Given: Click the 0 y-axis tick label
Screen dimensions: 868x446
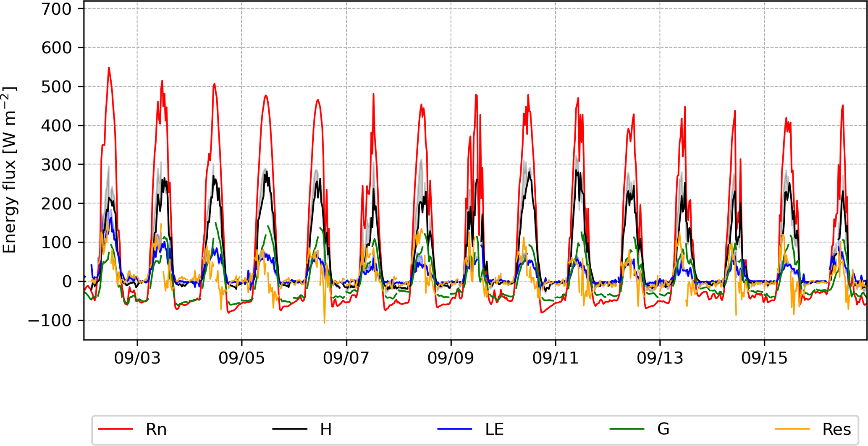Looking at the screenshot, I should click(x=67, y=282).
